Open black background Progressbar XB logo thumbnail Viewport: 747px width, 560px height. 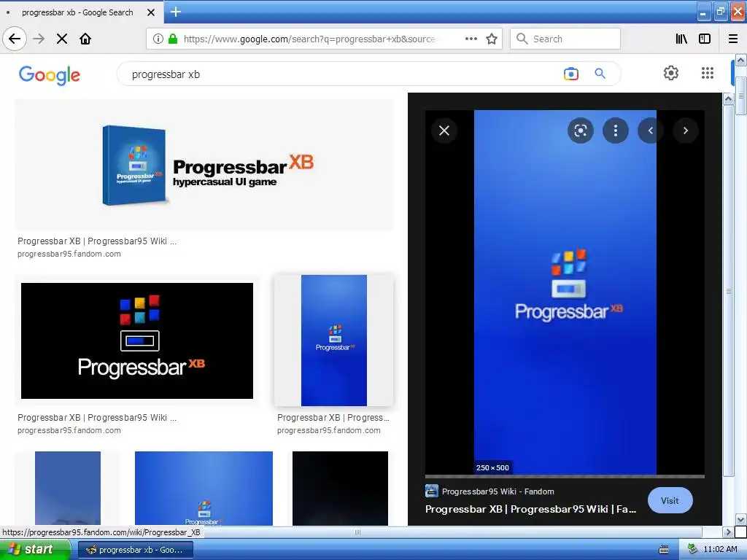(137, 341)
